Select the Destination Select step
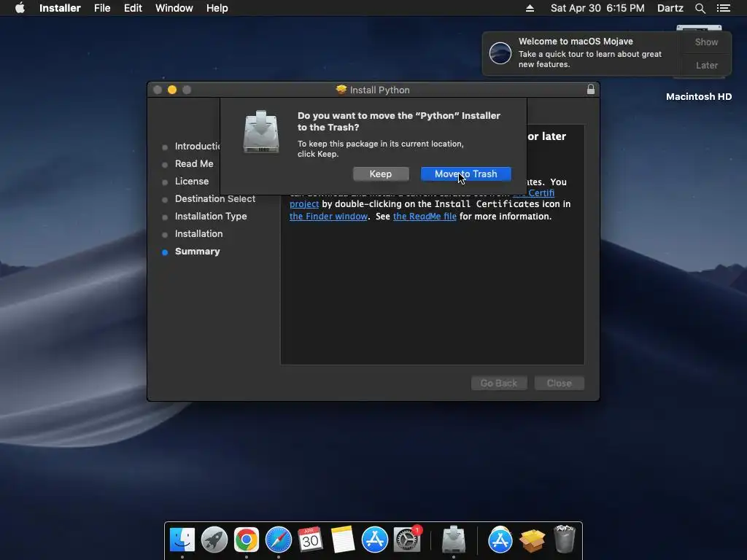747x560 pixels. point(215,199)
